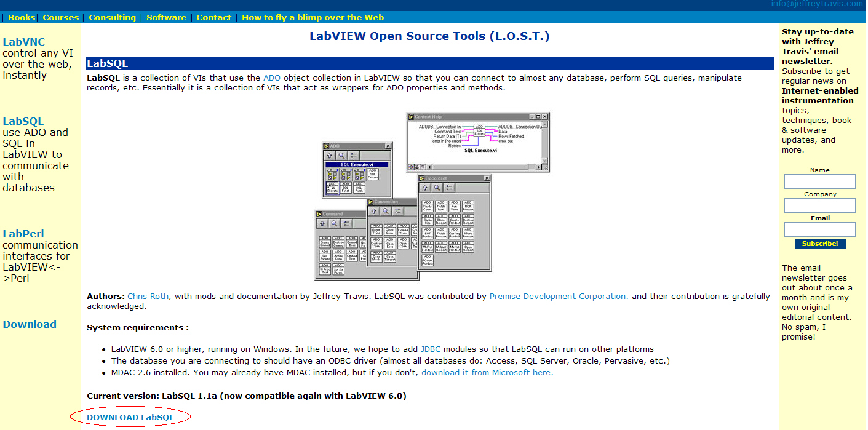The width and height of the screenshot is (868, 430).
Task: Open 'How to fly a blimp over the Web'
Action: click(x=313, y=17)
